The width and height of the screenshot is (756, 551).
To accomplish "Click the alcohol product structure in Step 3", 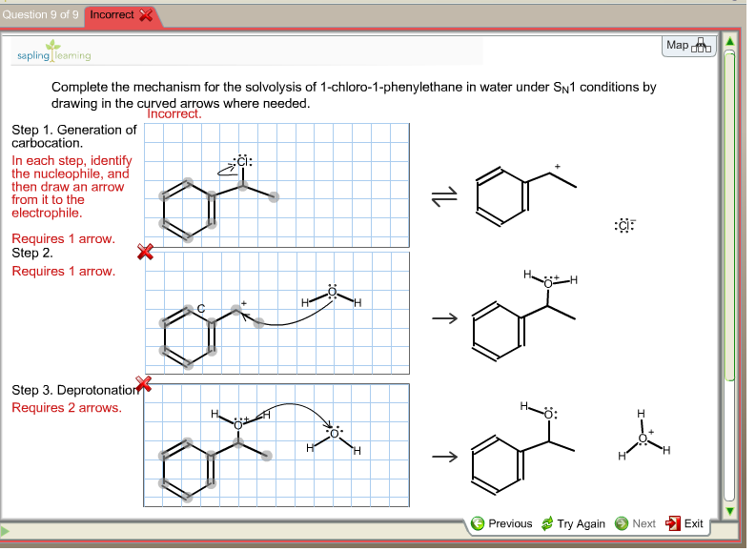I will [523, 447].
